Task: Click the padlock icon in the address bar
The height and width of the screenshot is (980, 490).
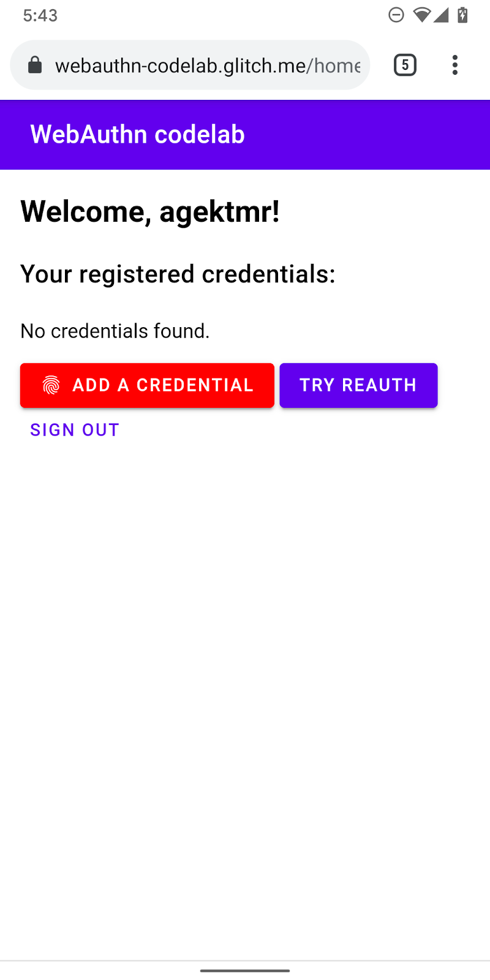Action: [x=35, y=65]
